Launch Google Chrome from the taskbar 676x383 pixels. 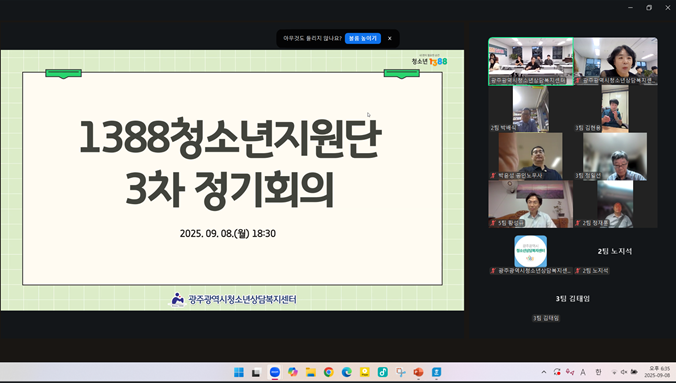coord(329,372)
